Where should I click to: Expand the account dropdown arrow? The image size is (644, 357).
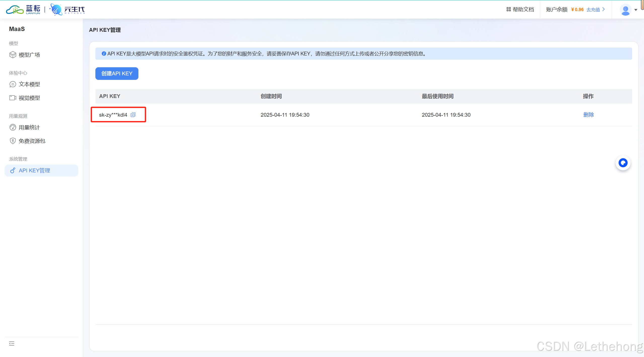click(x=636, y=10)
